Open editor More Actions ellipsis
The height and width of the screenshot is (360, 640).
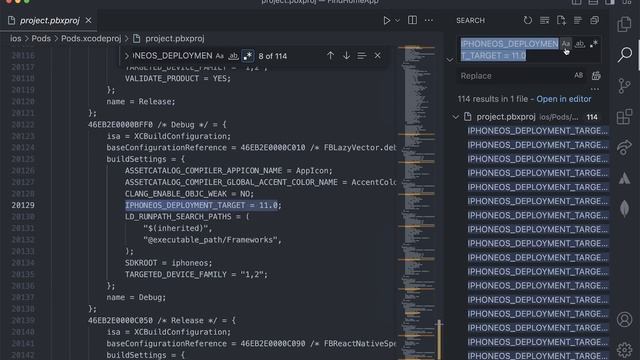[429, 20]
